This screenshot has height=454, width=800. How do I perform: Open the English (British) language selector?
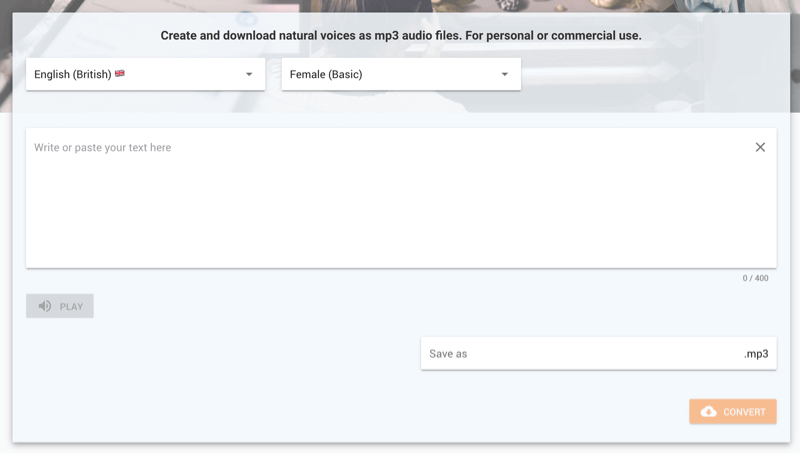145,74
